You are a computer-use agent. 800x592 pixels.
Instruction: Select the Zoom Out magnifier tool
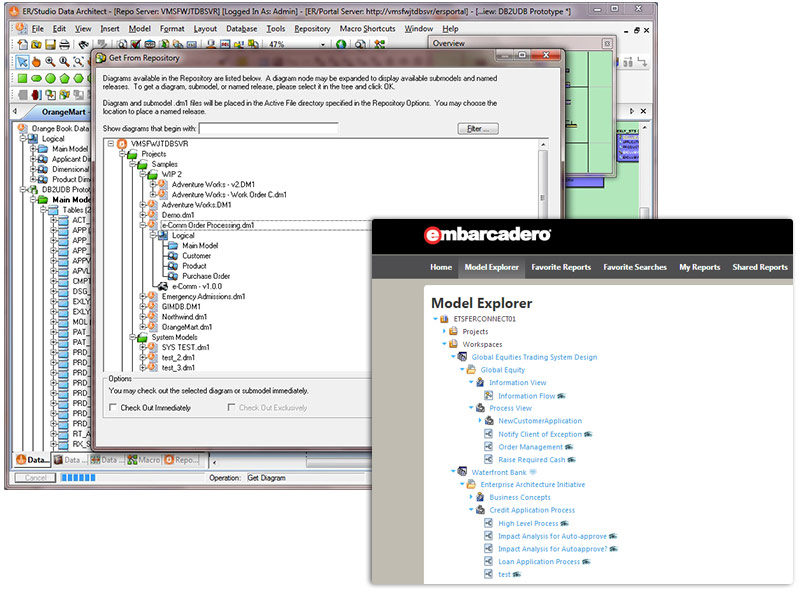pos(64,62)
